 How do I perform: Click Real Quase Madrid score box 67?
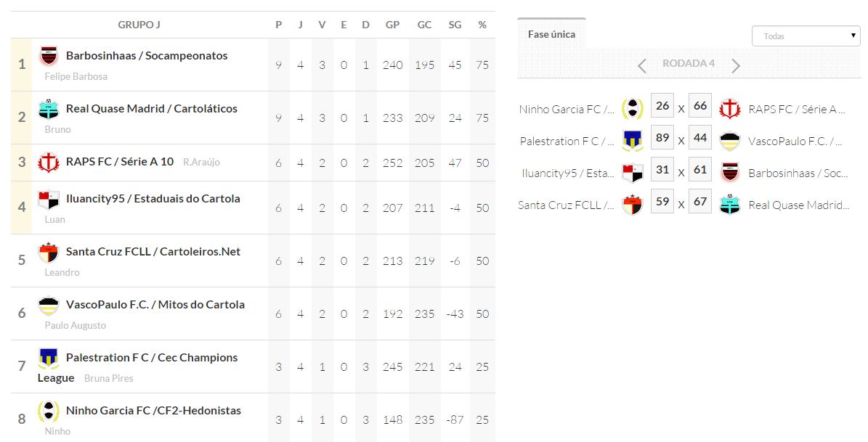click(x=700, y=201)
